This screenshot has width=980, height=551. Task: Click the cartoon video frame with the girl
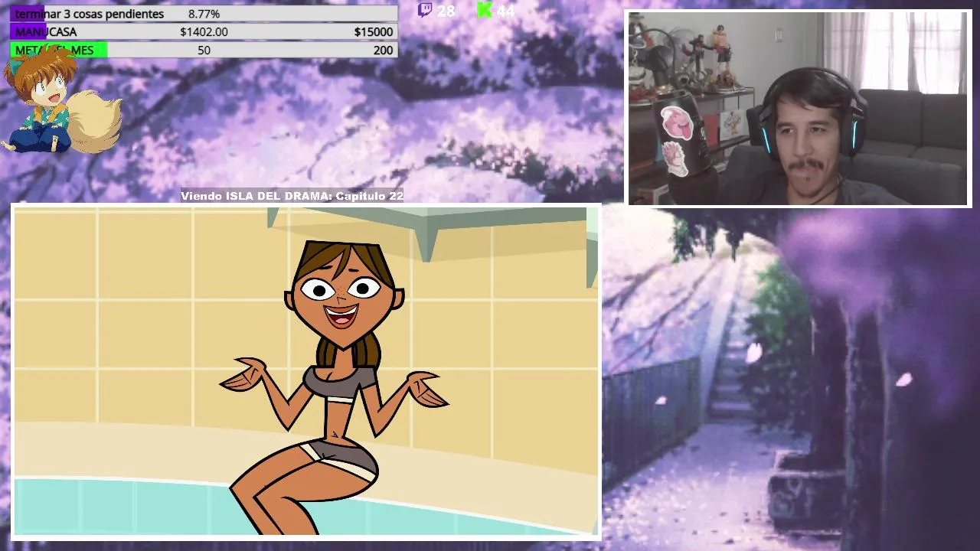306,372
